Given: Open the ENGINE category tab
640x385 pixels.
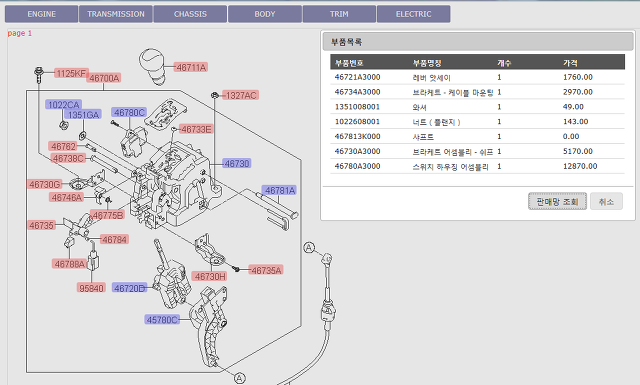Looking at the screenshot, I should pos(41,14).
